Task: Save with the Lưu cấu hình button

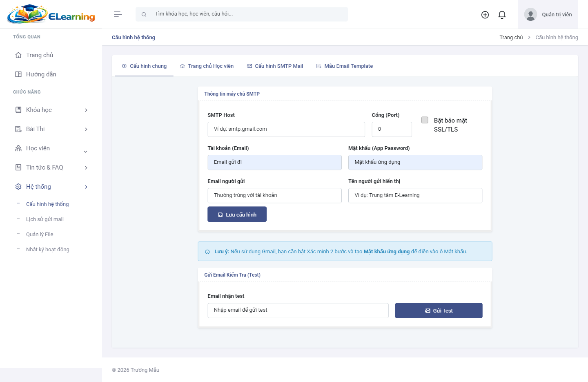Action: click(237, 214)
